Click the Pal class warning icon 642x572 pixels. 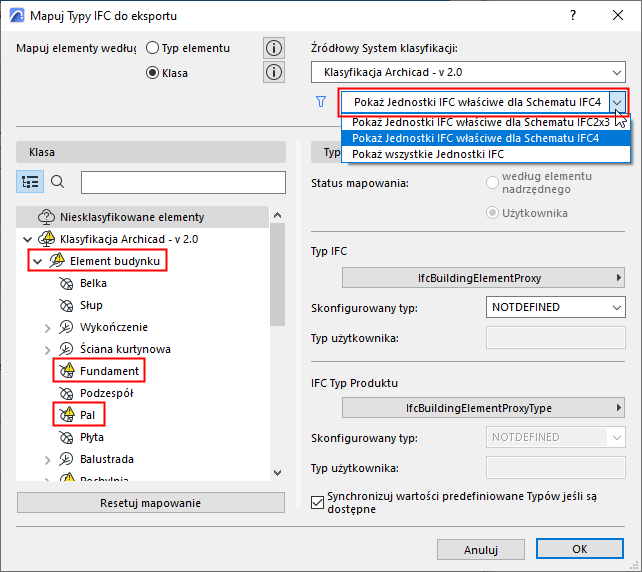pyautogui.click(x=67, y=414)
